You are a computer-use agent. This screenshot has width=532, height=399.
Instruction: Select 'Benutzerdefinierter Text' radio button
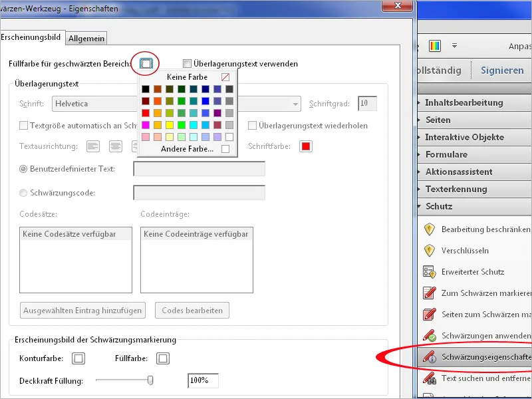tap(23, 169)
